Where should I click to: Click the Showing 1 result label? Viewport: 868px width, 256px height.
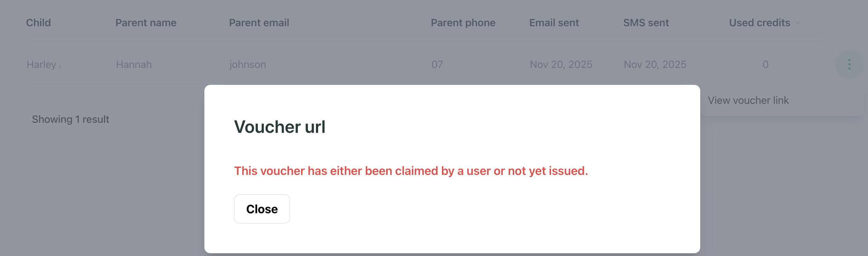pyautogui.click(x=70, y=119)
